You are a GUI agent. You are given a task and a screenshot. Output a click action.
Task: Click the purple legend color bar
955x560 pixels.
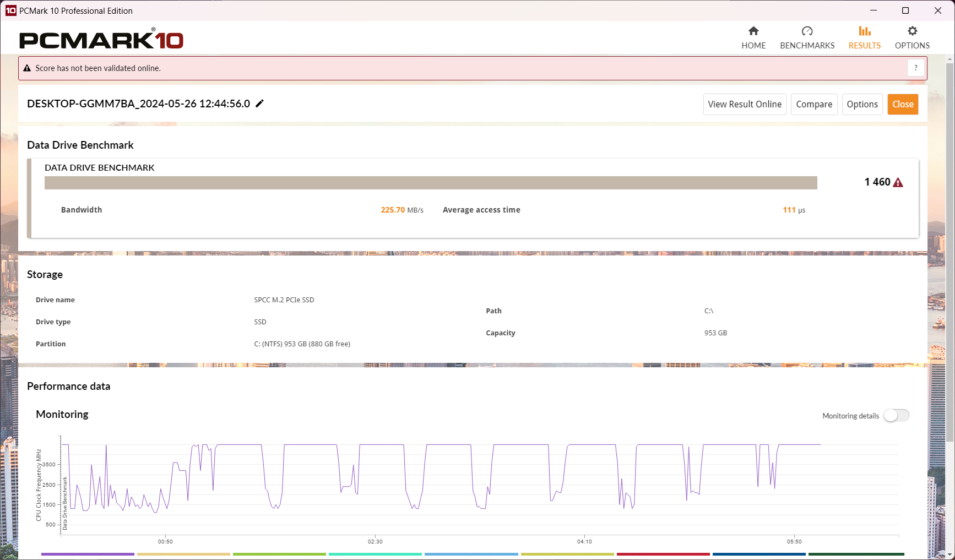pyautogui.click(x=88, y=554)
